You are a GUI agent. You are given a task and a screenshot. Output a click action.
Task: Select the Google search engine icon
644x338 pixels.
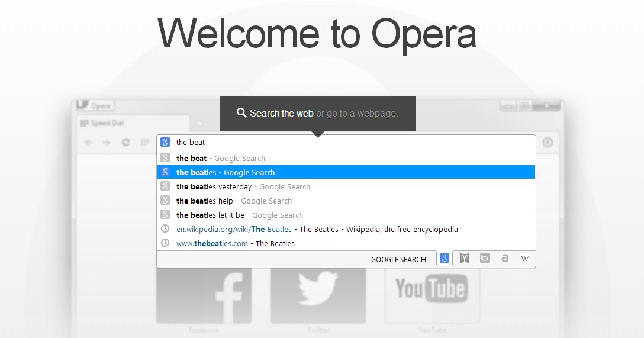pyautogui.click(x=445, y=258)
